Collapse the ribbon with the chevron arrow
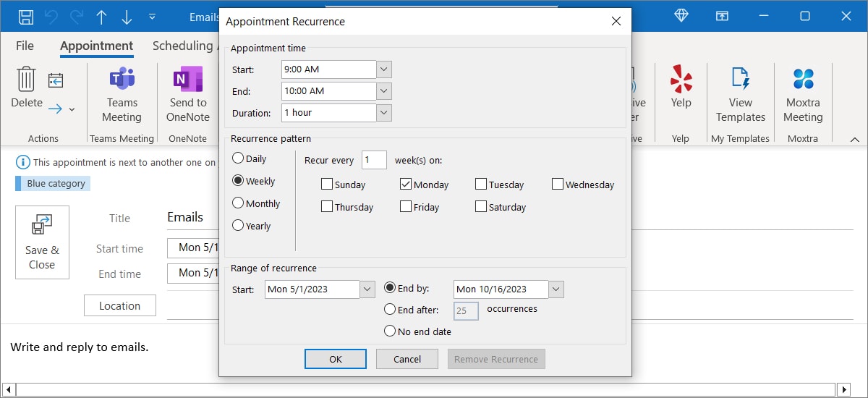868x398 pixels. click(x=854, y=139)
